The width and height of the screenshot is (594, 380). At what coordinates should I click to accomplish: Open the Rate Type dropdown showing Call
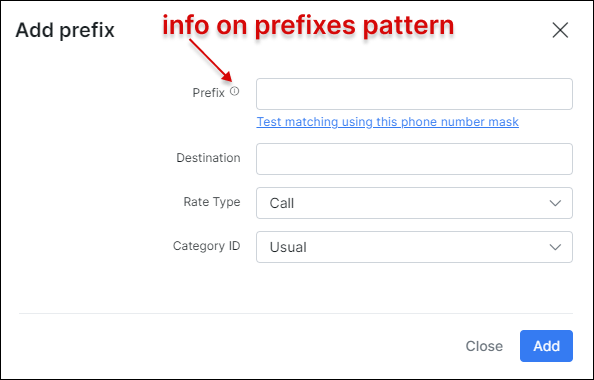[x=414, y=203]
